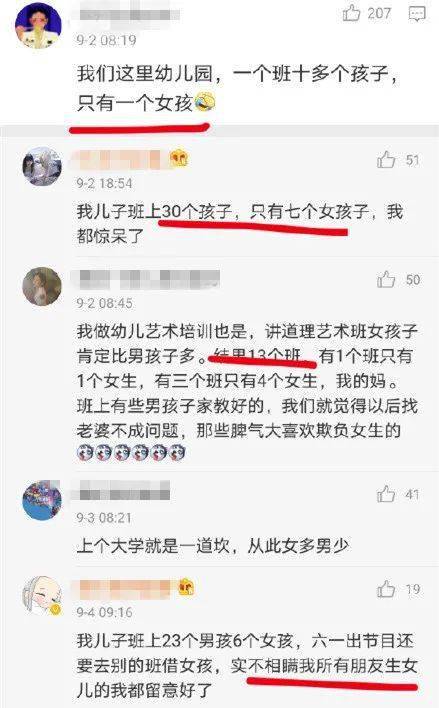439x708 pixels.
Task: View the third commenter's avatar
Action: coord(42,286)
